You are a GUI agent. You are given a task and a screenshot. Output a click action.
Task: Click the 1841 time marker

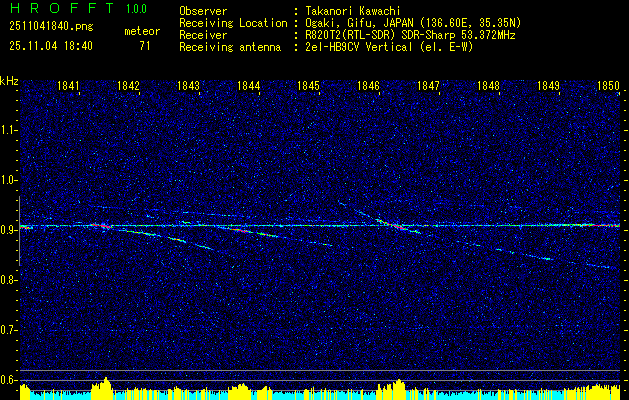tap(68, 85)
